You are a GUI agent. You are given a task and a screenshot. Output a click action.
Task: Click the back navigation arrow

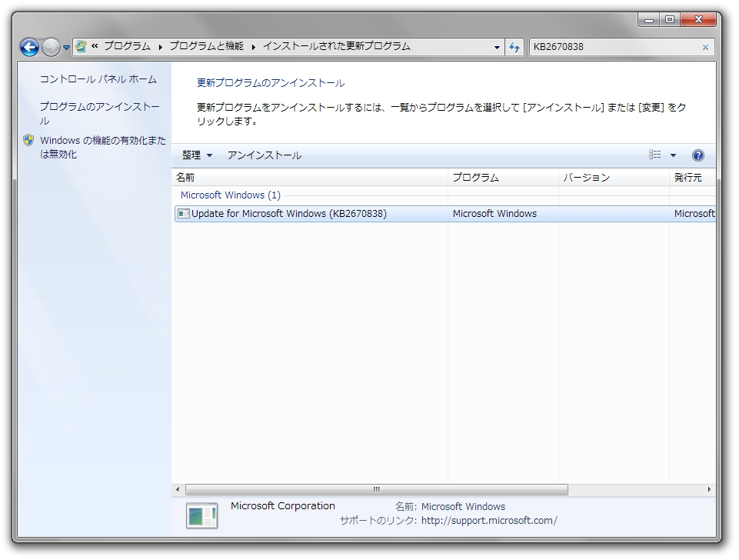pyautogui.click(x=28, y=47)
